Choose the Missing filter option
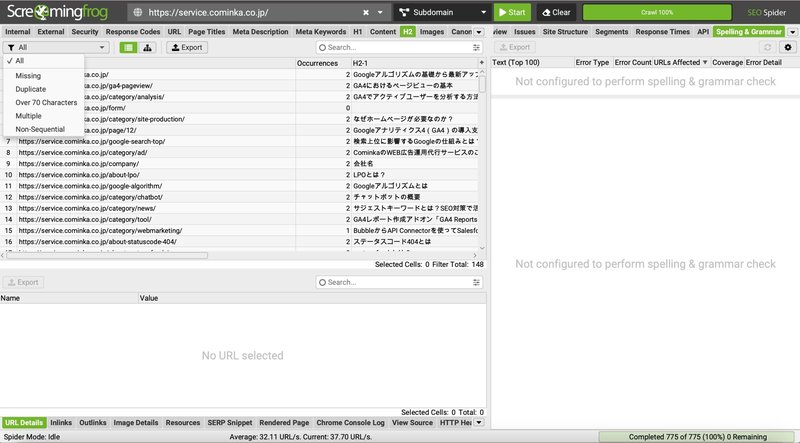800x443 pixels. pyautogui.click(x=28, y=76)
